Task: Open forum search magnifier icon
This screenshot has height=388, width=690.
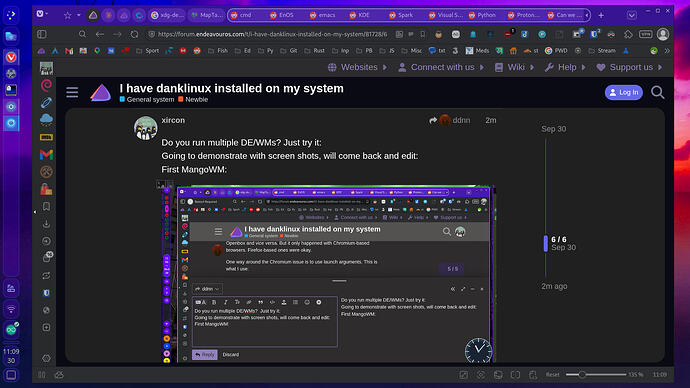Action: [657, 92]
